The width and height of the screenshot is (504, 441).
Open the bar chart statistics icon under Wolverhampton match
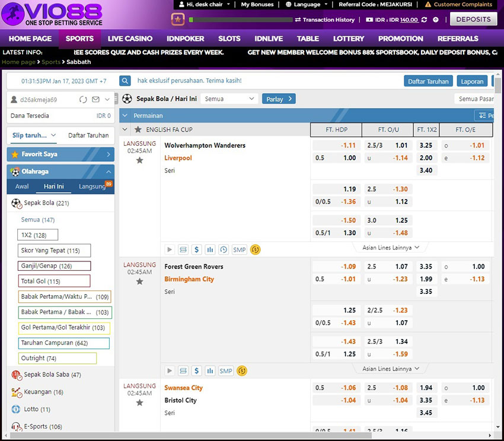tap(210, 250)
